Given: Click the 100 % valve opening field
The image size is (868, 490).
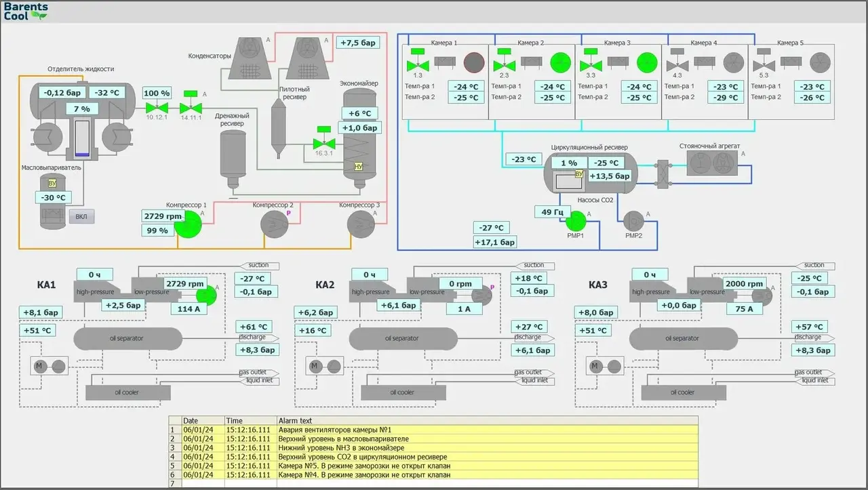Looking at the screenshot, I should [157, 93].
